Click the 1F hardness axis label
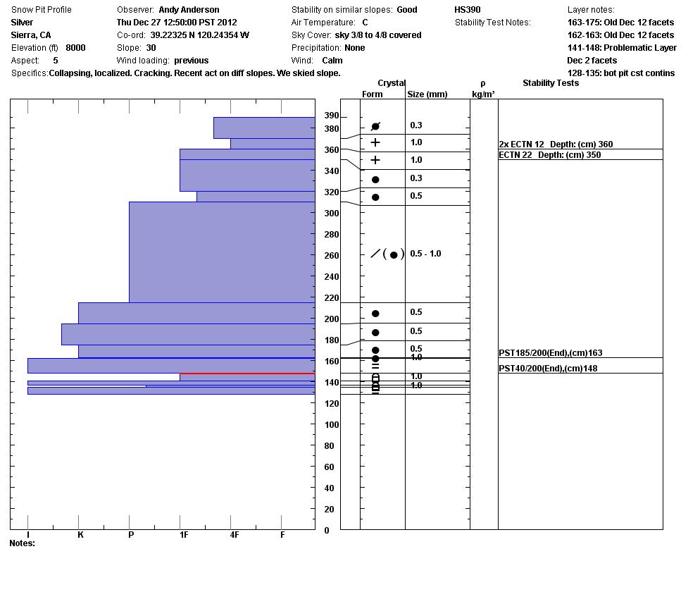The image size is (700, 592). (184, 535)
